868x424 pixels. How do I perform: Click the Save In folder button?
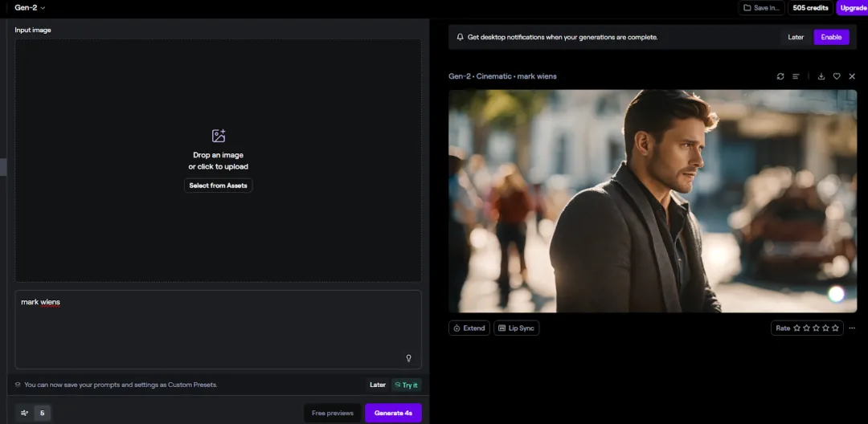coord(761,8)
